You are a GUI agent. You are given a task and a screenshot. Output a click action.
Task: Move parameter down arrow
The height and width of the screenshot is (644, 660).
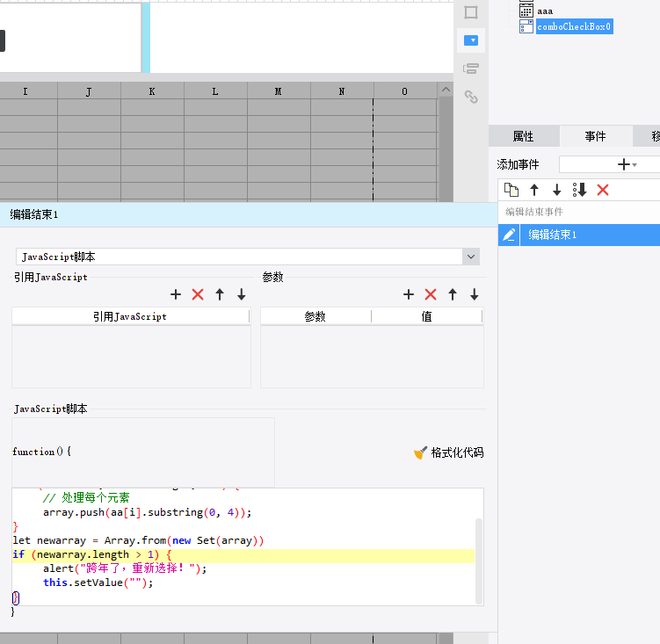475,294
